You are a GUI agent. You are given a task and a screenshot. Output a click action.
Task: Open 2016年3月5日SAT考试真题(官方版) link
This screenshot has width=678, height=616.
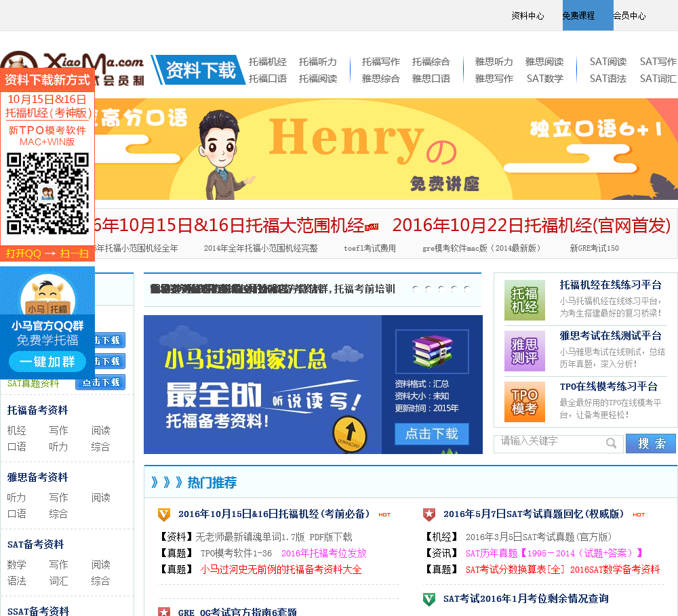click(538, 537)
